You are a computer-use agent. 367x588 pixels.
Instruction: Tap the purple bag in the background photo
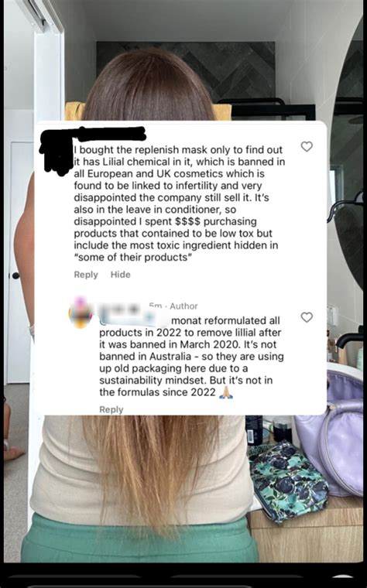click(x=334, y=431)
